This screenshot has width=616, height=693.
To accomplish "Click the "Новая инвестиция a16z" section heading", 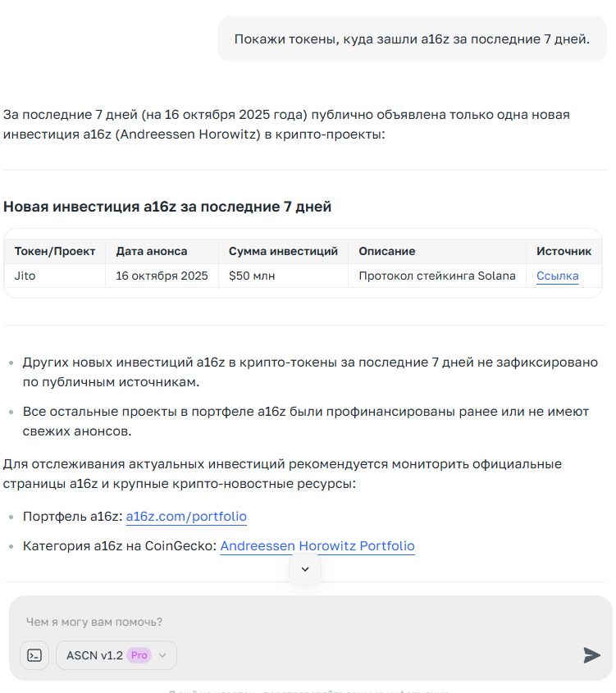I will pos(167,207).
